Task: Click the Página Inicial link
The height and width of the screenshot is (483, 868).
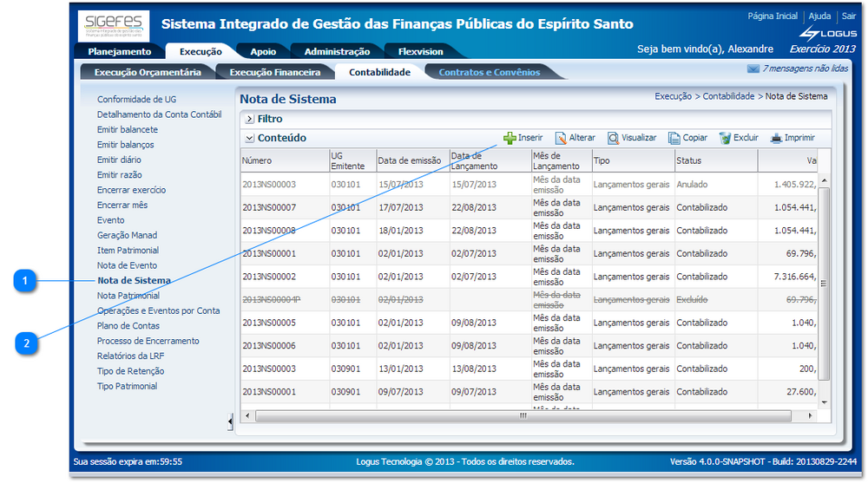Action: tap(772, 16)
